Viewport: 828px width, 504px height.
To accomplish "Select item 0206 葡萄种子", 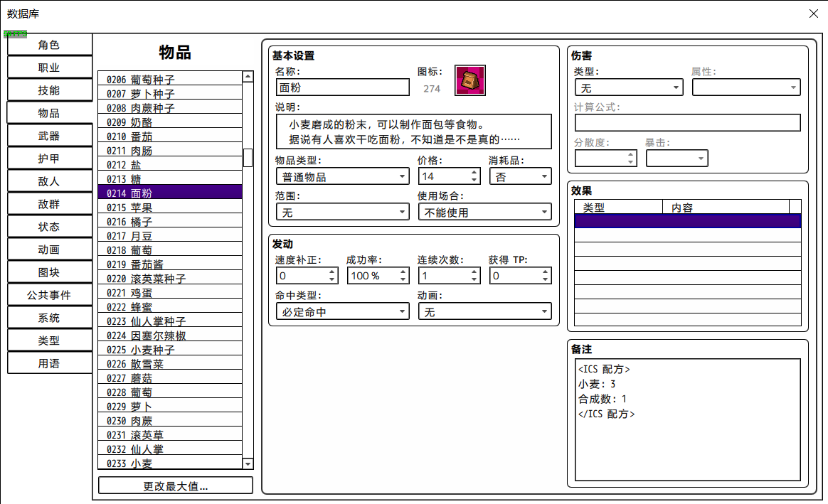I will pos(170,79).
